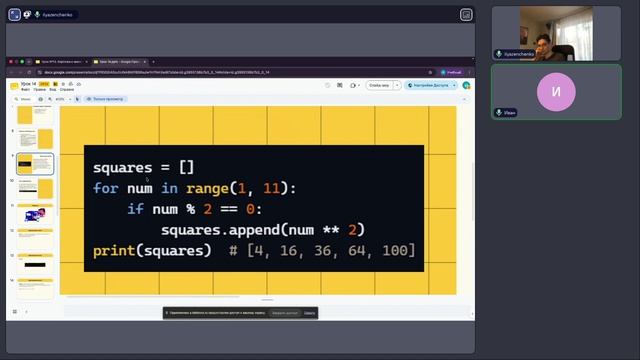This screenshot has height=360, width=640.
Task: Select the slide thumbnail with colorful image
Action: tap(35, 213)
